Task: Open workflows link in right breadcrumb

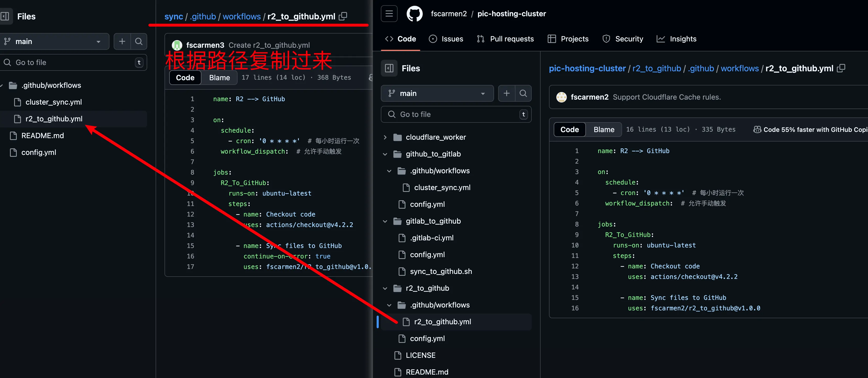Action: (x=740, y=68)
